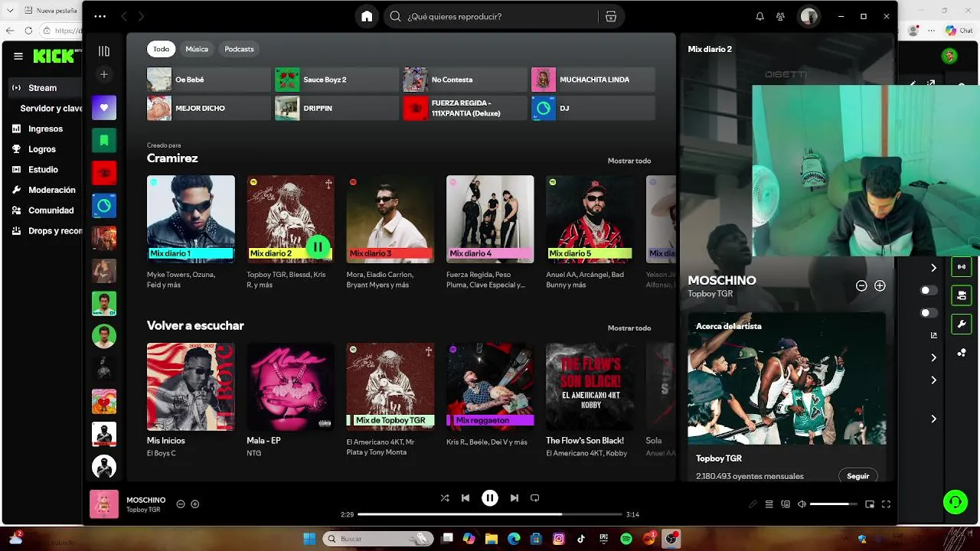Open the green bookmark Episodes tile
This screenshot has width=980, height=551.
(x=104, y=141)
